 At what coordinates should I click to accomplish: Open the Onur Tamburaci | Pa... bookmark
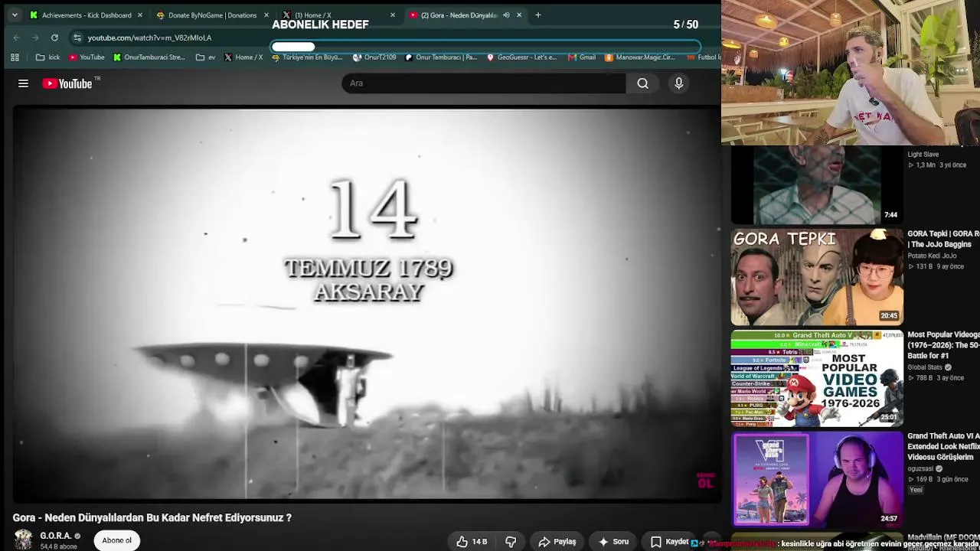pos(441,57)
